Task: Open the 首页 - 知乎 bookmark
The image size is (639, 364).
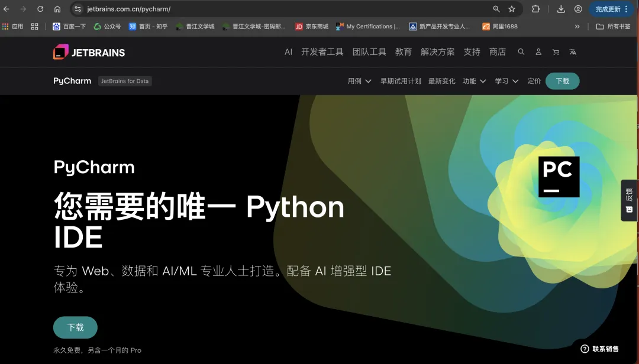Action: point(149,27)
